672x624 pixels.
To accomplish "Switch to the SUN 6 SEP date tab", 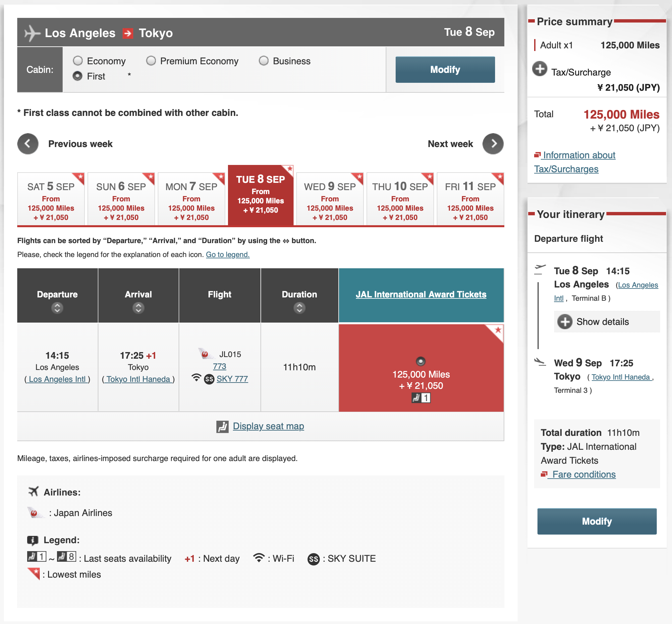I will pos(121,199).
